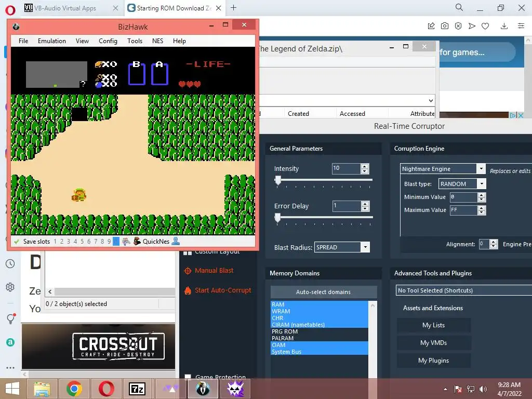The image size is (532, 399).
Task: Click the green 'a' icon in Opera sidebar
Action: [x=10, y=342]
